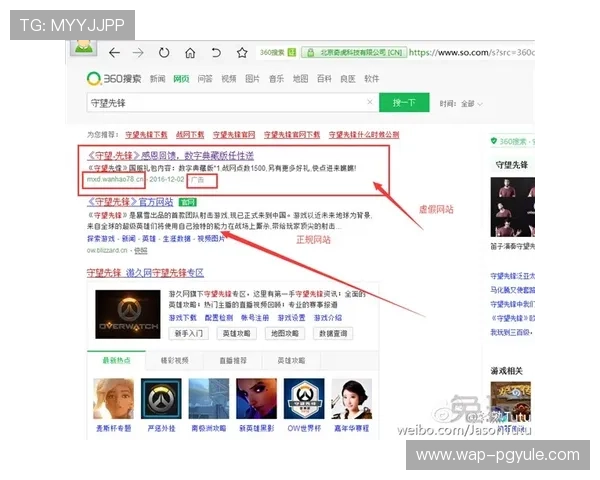The image size is (600, 480).
Task: Select the 精彩视频 tab
Action: 174,360
